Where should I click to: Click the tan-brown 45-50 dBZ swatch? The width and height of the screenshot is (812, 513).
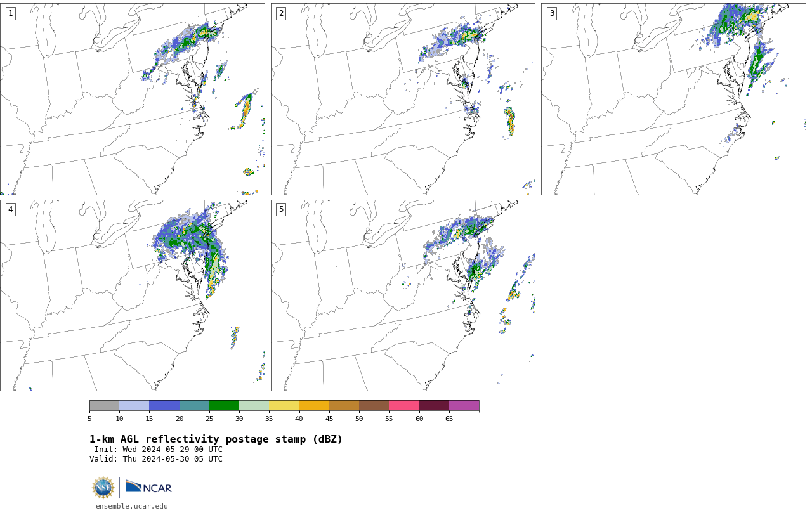(344, 406)
